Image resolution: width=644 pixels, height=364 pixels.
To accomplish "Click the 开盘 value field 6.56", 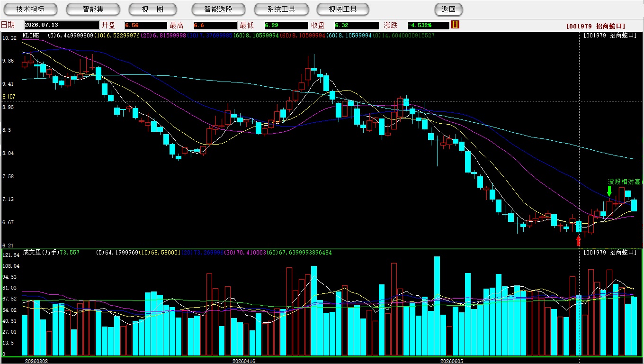I will [x=146, y=25].
